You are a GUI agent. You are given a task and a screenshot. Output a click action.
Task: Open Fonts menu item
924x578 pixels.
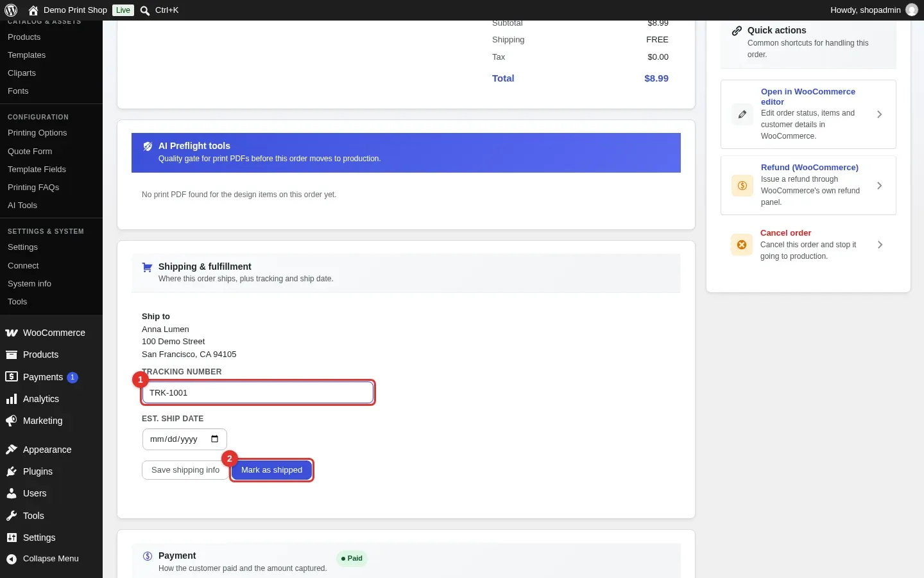point(18,91)
